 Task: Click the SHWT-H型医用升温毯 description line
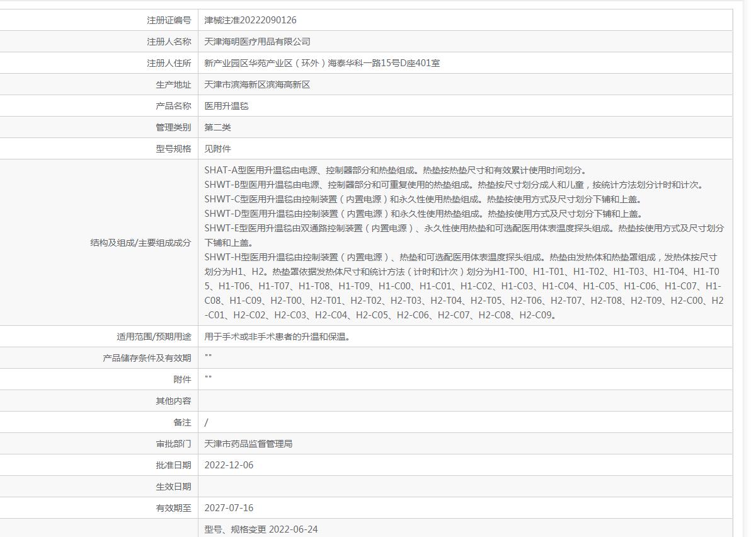(x=464, y=286)
